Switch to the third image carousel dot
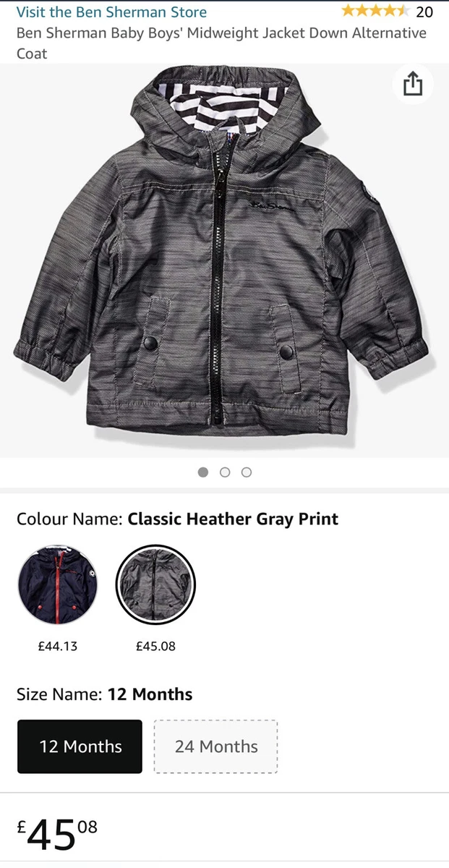449x868 pixels. (247, 472)
